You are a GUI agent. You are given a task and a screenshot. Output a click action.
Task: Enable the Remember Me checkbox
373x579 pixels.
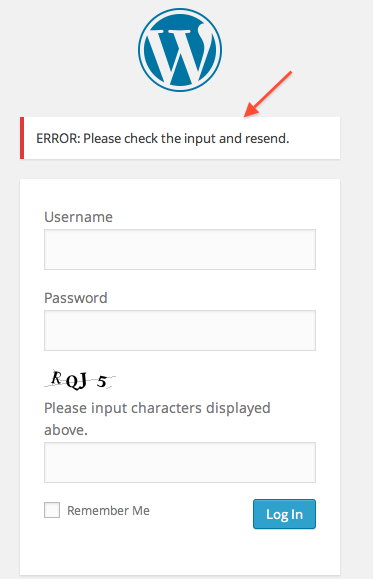[x=52, y=510]
